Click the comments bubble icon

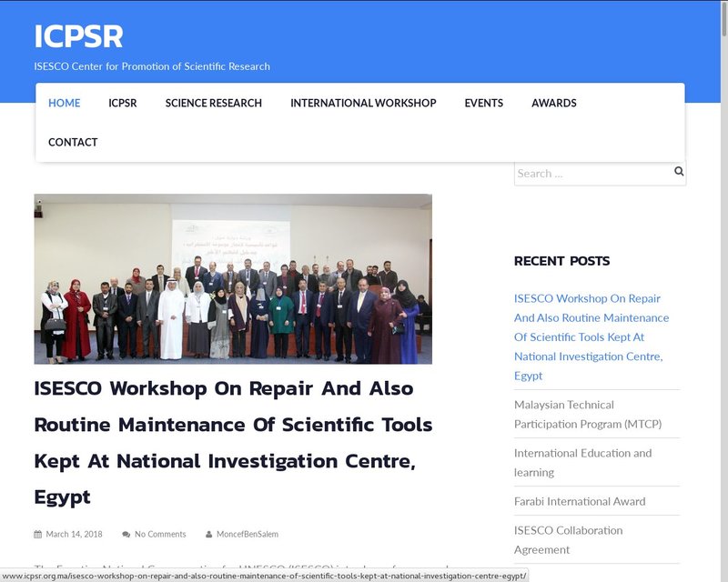[126, 534]
